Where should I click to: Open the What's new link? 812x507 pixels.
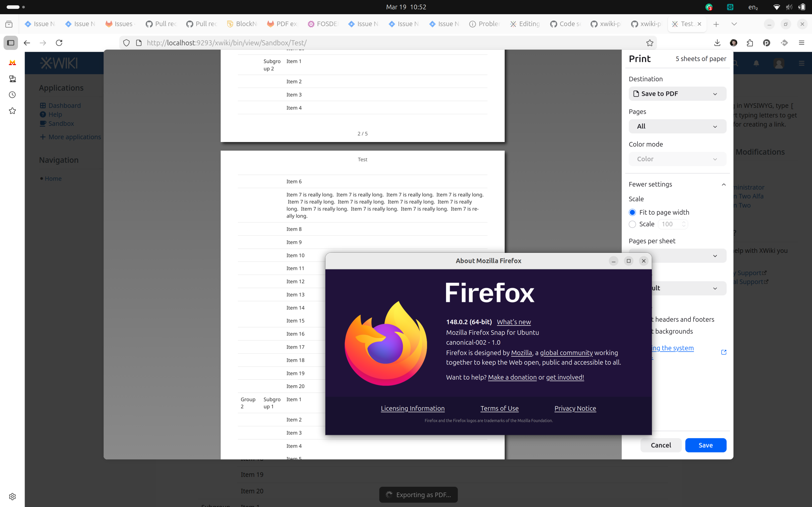(513, 322)
